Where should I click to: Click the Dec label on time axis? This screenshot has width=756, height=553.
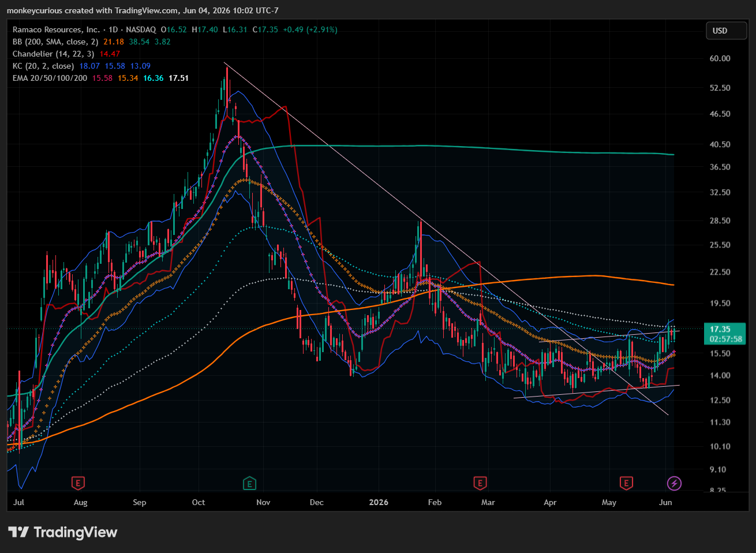(x=317, y=502)
